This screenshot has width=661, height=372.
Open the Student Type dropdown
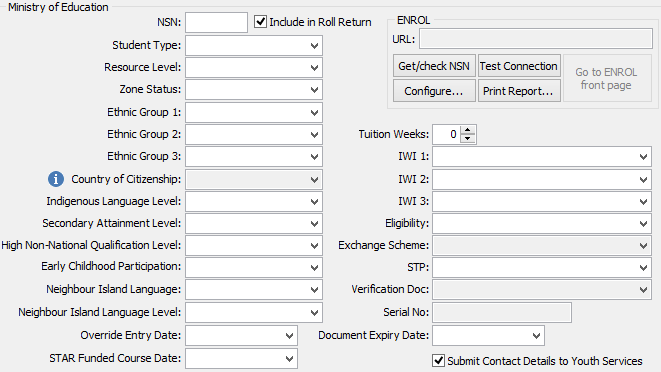[254, 46]
